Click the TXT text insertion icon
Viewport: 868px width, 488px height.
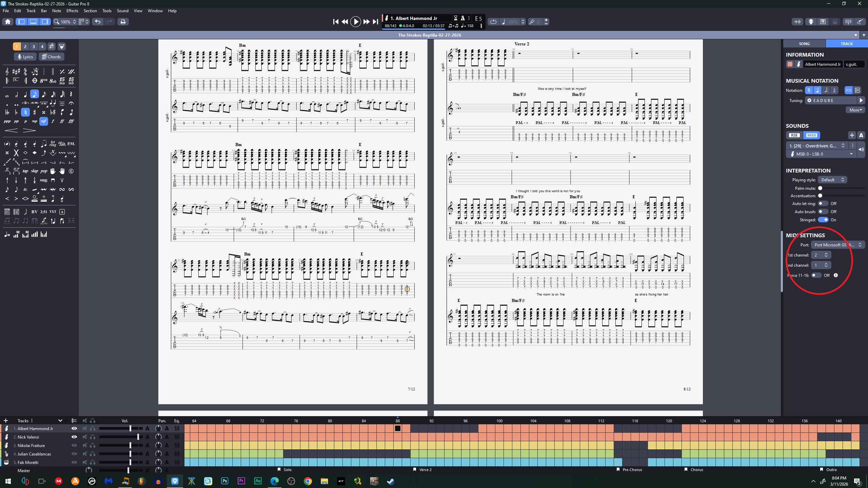pos(53,212)
